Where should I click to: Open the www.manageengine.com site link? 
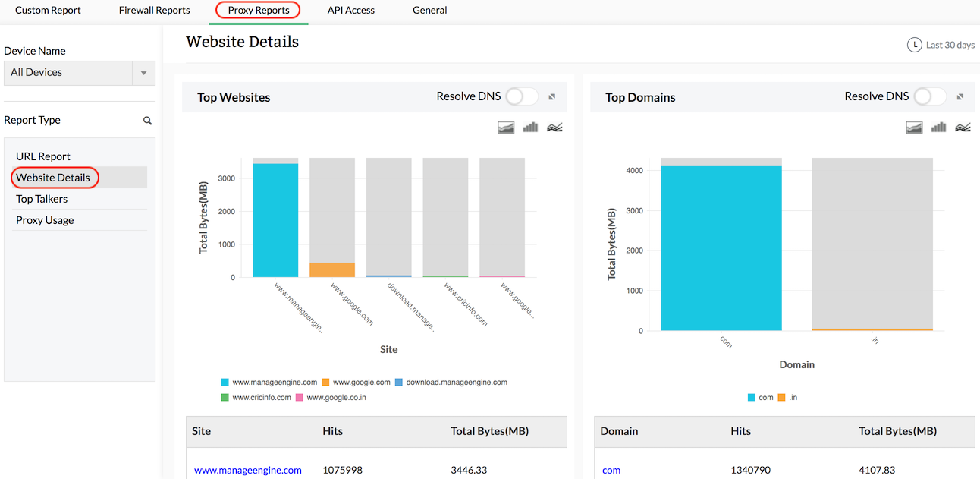[x=248, y=470]
